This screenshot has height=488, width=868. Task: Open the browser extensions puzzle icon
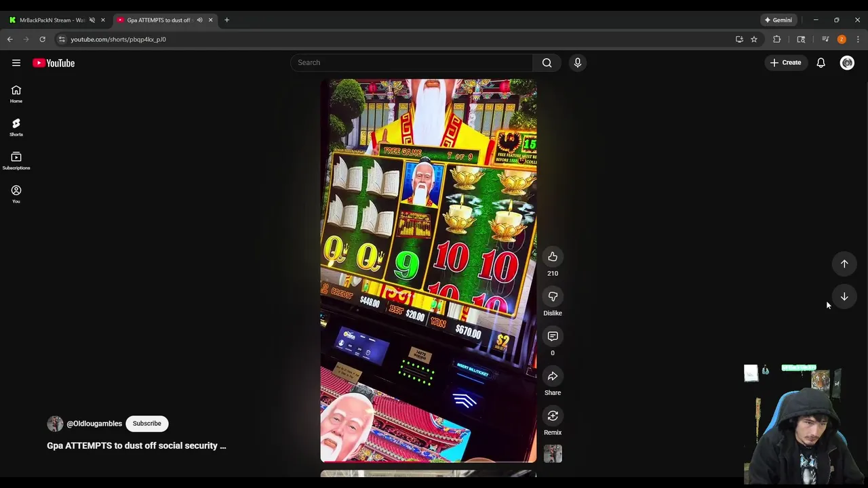[777, 39]
